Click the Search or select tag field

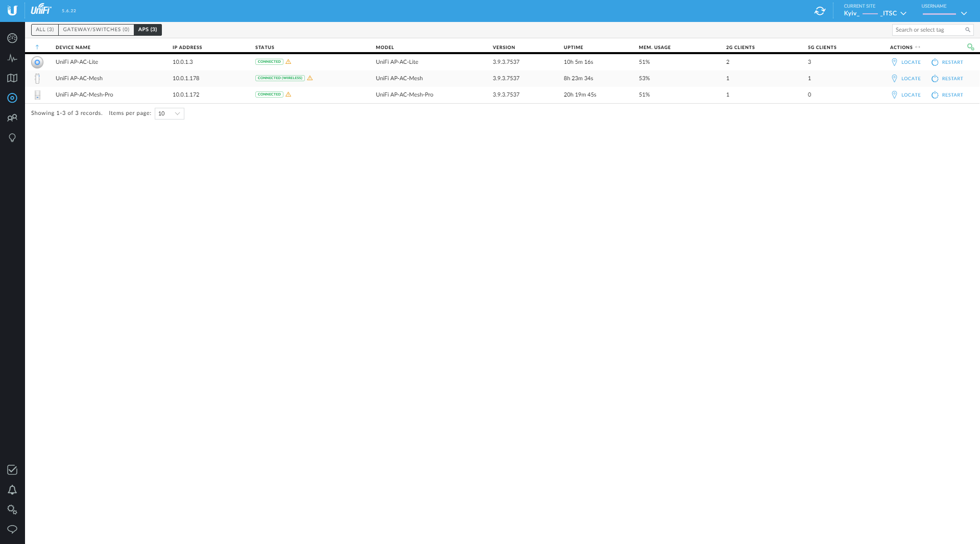[x=933, y=30]
